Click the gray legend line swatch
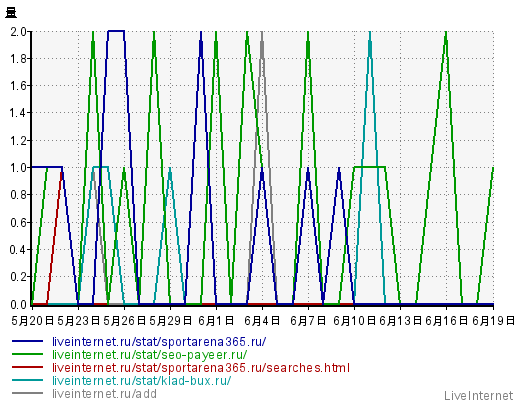Image resolution: width=520 pixels, height=405 pixels. point(27,393)
